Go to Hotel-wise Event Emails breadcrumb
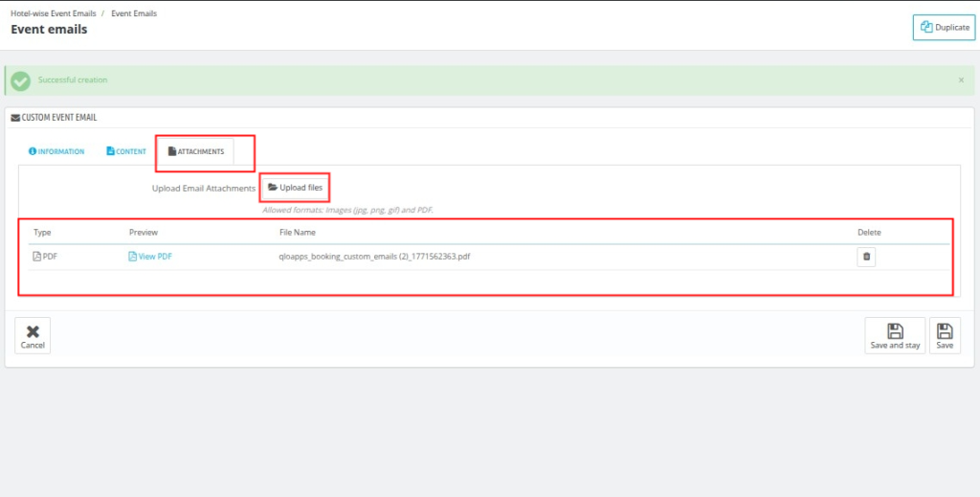The height and width of the screenshot is (497, 980). click(x=53, y=13)
